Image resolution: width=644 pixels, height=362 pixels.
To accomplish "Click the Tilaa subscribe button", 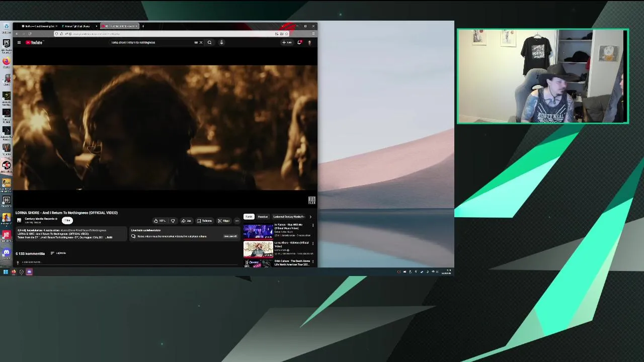I will pos(67,220).
